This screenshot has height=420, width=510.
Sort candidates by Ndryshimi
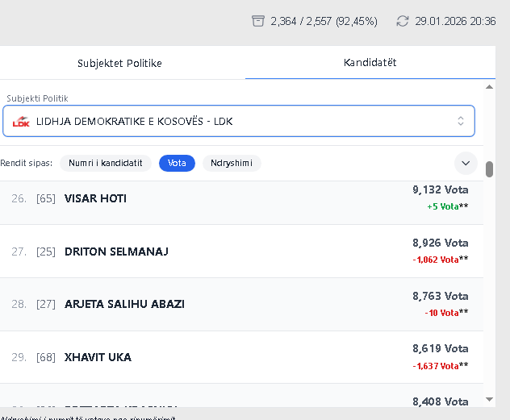coord(232,163)
